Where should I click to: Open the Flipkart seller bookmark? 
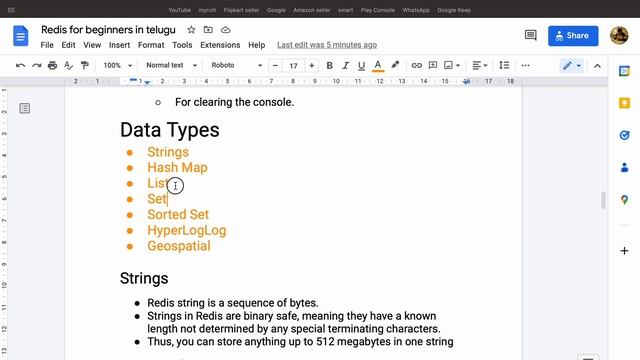point(241,10)
